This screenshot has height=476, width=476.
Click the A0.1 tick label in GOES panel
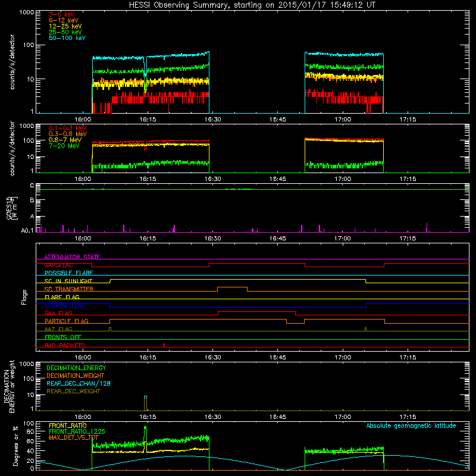tap(27, 231)
